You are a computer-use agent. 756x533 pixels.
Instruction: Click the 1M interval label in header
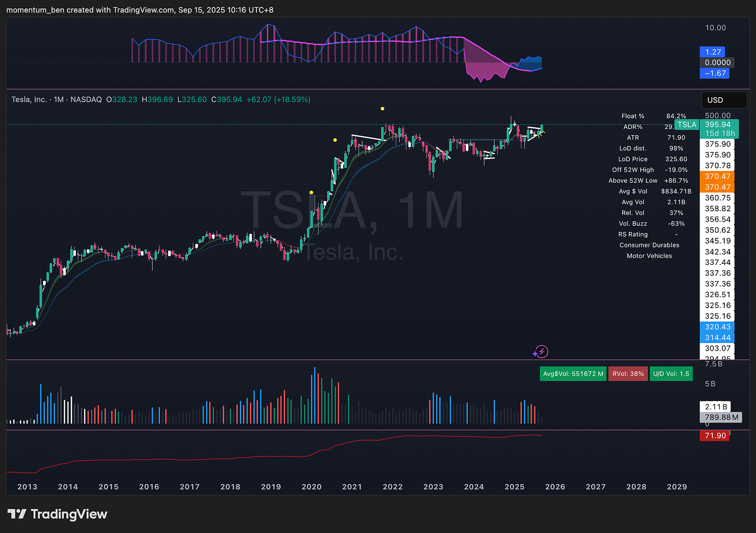[59, 99]
